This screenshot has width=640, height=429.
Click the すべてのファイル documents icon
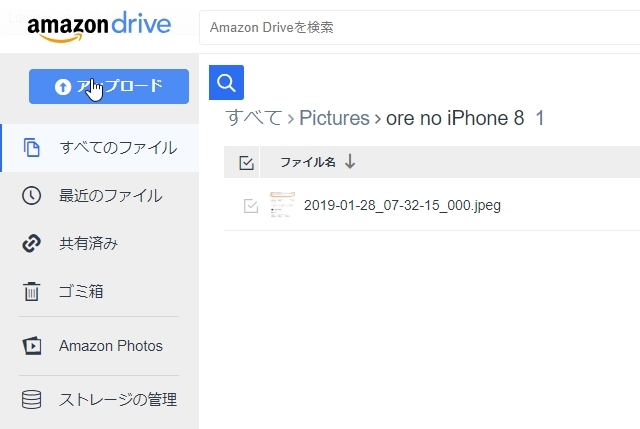click(31, 147)
